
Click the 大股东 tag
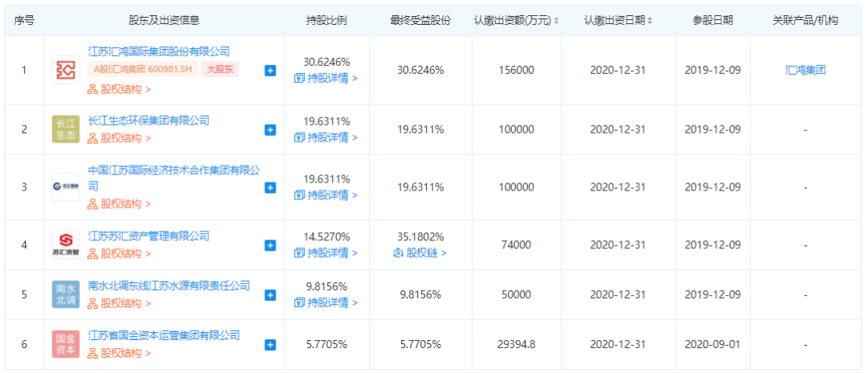220,70
